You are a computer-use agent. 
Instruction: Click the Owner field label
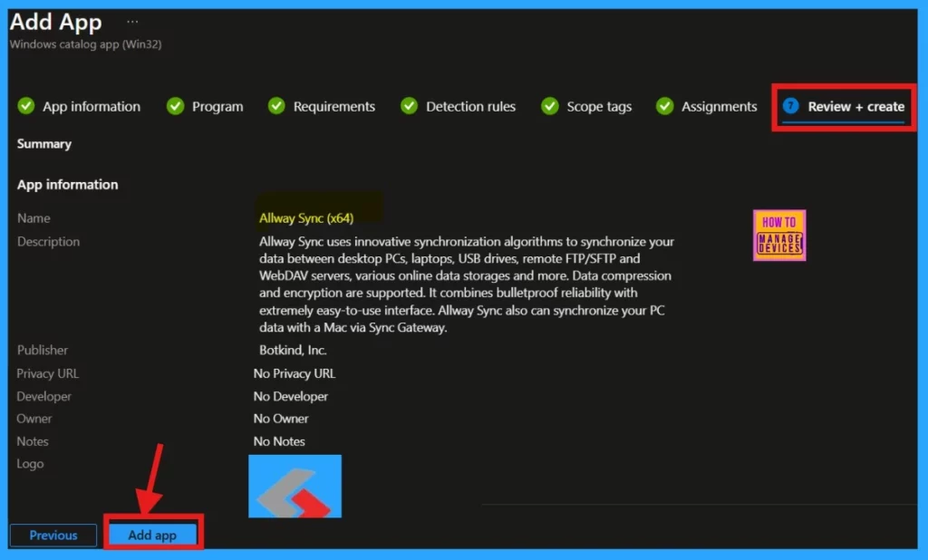click(34, 419)
